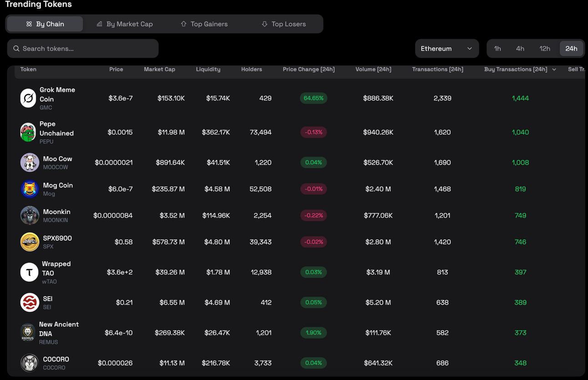This screenshot has width=588, height=380.
Task: Click Grok Meme Coin transactions 2,339
Action: coord(442,98)
